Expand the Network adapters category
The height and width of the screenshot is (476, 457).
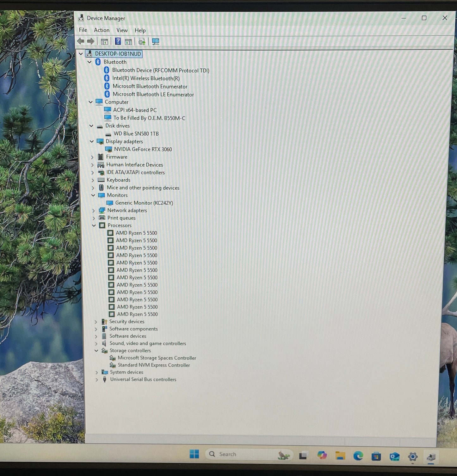(x=93, y=211)
